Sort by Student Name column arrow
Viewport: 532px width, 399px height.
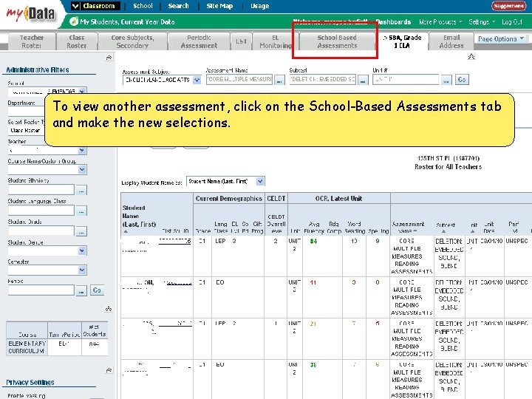tap(126, 231)
